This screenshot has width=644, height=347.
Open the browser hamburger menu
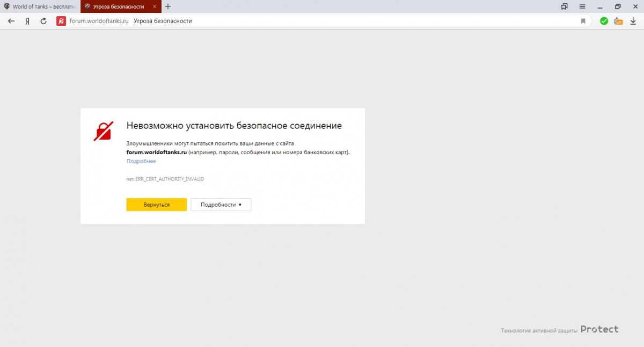(x=582, y=6)
